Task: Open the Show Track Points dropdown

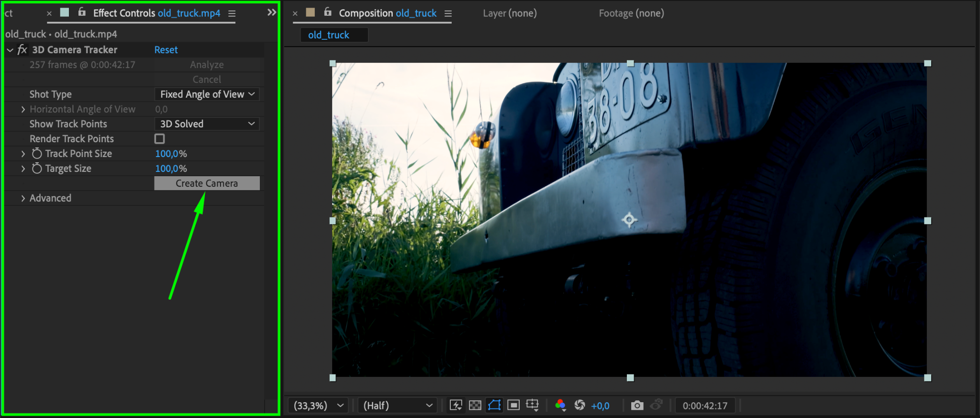Action: [207, 124]
